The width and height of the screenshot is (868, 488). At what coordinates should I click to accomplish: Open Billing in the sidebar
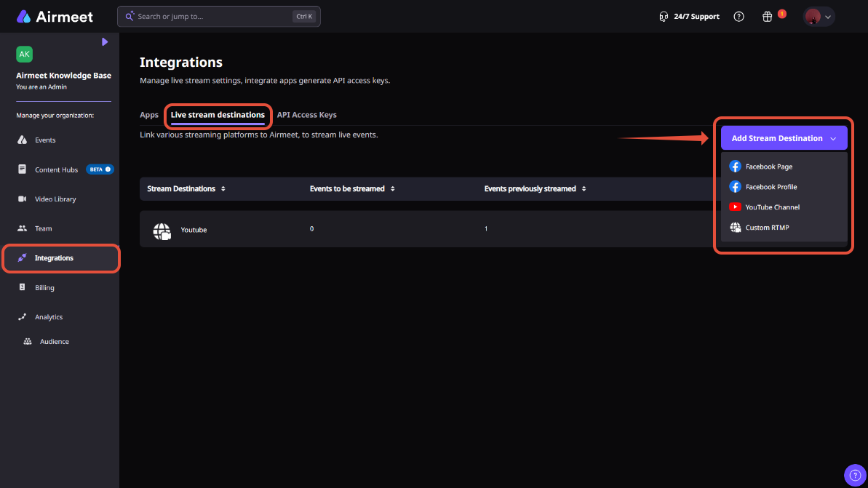coord(44,288)
